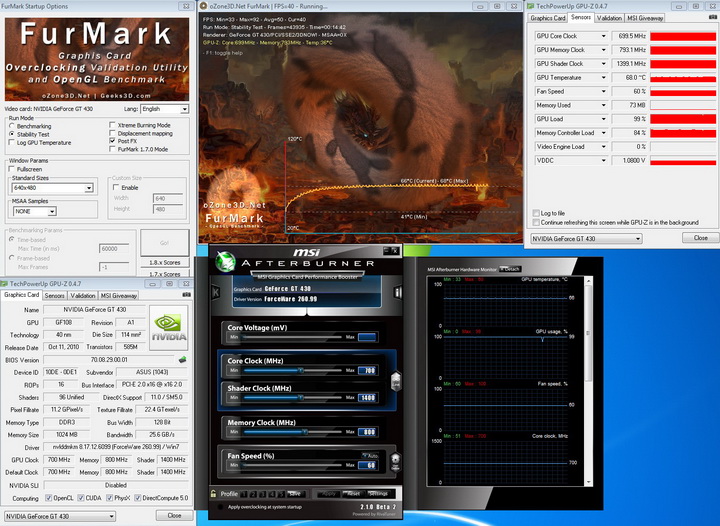The image size is (720, 526).
Task: Open Validation tab in the Graphics Card GPU-Z window
Action: pyautogui.click(x=83, y=296)
